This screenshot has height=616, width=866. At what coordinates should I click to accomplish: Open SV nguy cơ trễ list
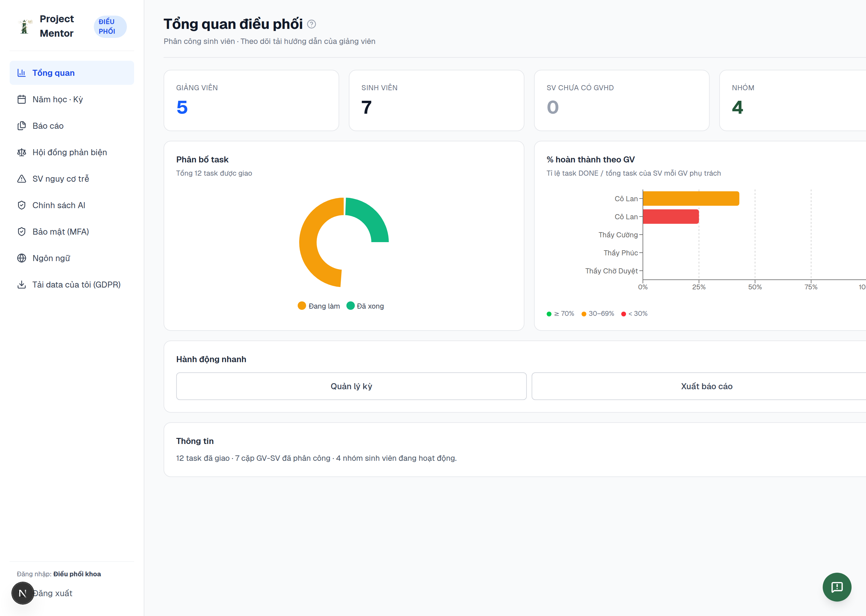[x=72, y=179]
